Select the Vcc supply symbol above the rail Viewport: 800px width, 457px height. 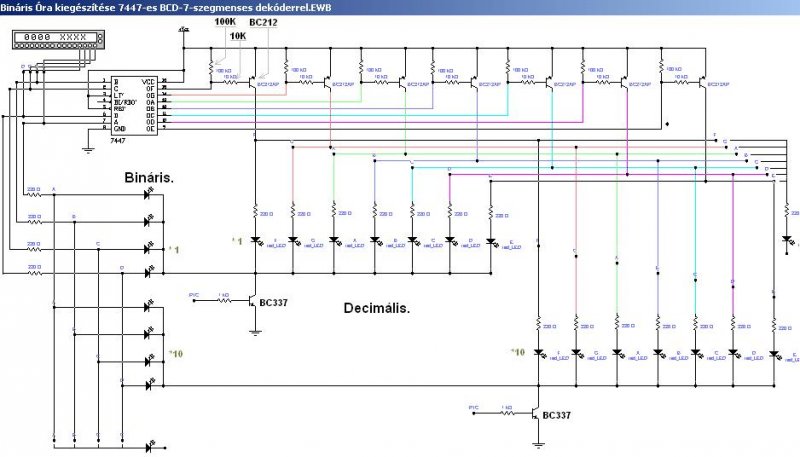coord(184,30)
